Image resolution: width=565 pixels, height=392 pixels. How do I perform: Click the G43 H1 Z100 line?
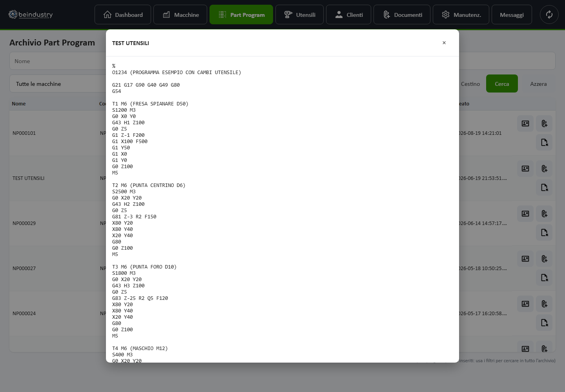(128, 122)
